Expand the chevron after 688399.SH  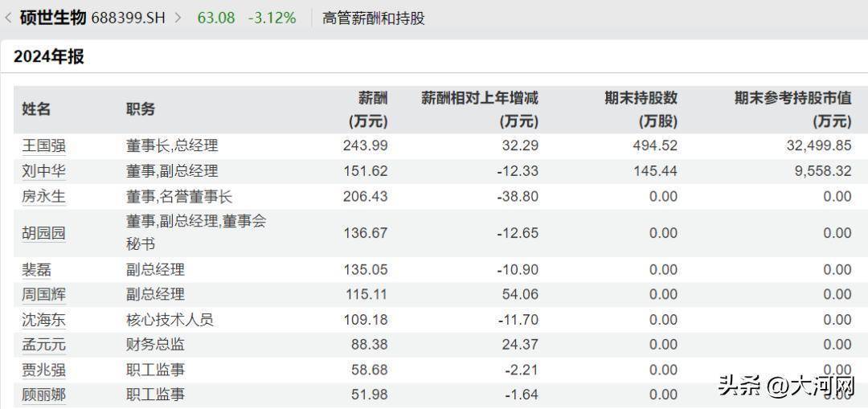[x=178, y=17]
